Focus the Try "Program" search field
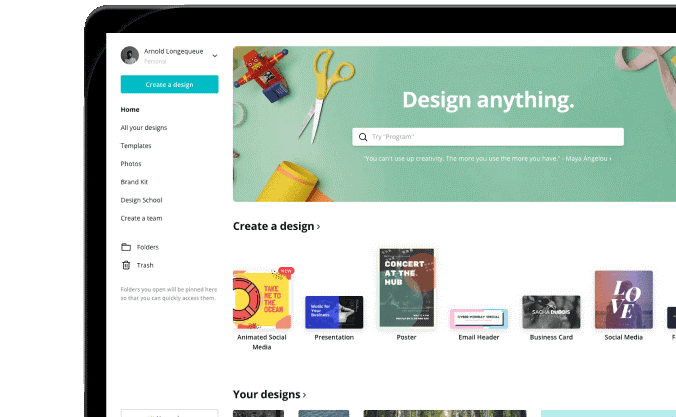 click(x=488, y=137)
